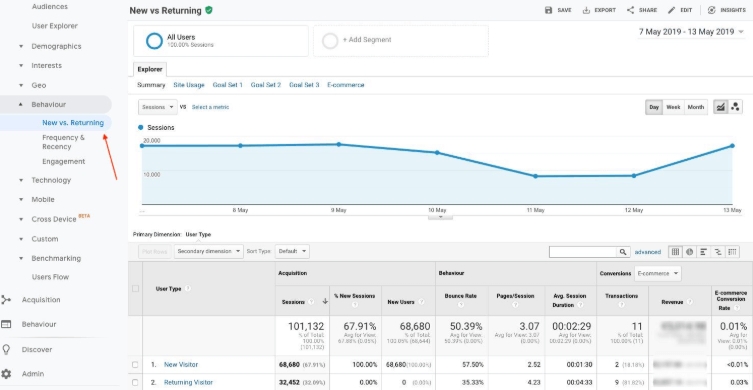
Task: Select the comparison view icon
Action: (718, 252)
